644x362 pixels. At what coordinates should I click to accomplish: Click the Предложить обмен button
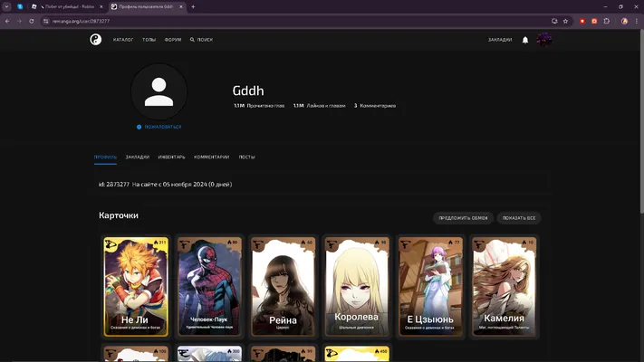(x=463, y=218)
